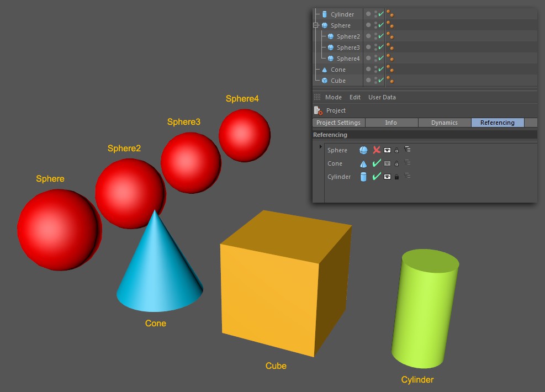Image resolution: width=545 pixels, height=392 pixels.
Task: Click the cone icon in Referencing list
Action: pyautogui.click(x=363, y=163)
